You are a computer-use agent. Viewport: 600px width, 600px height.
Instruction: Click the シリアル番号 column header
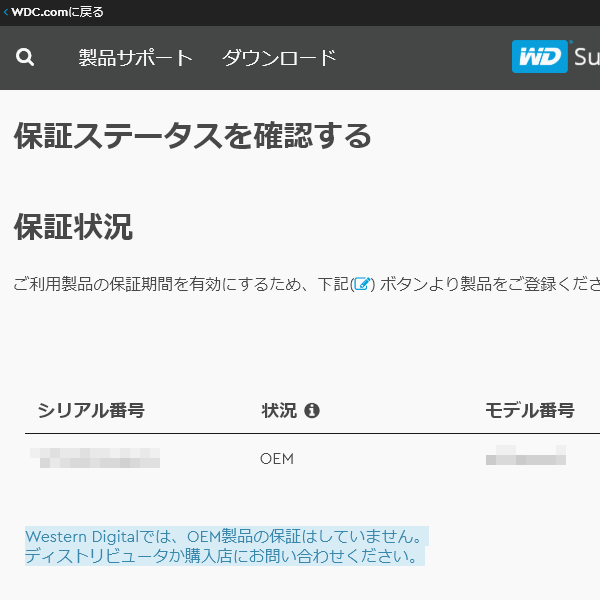pos(91,411)
